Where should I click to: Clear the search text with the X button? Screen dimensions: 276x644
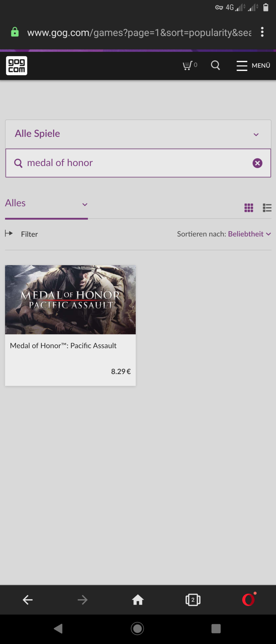pos(257,163)
